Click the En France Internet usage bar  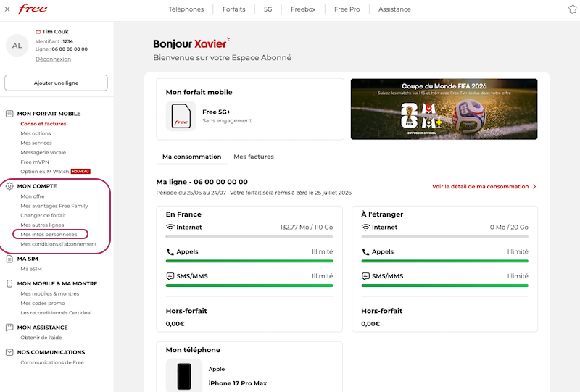pos(249,237)
